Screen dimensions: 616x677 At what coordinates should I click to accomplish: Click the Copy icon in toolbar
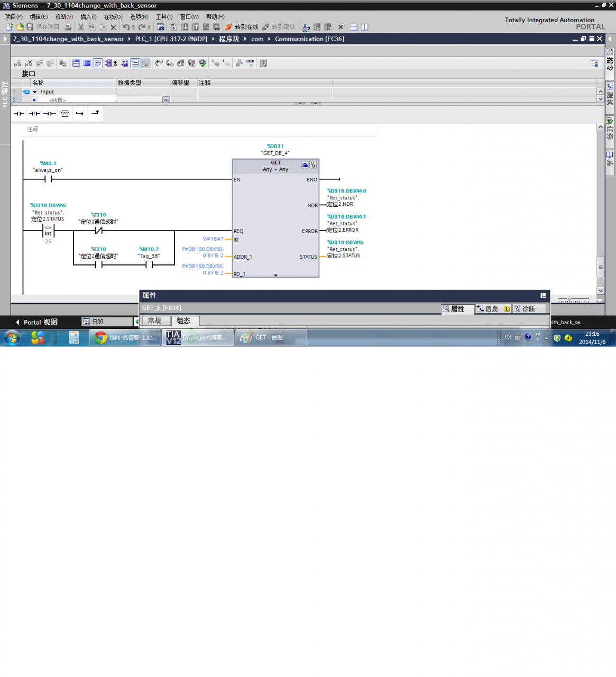(92, 27)
